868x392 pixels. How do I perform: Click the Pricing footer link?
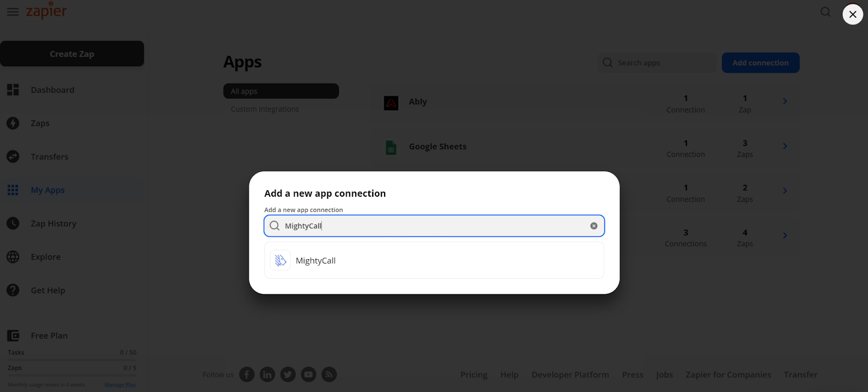tap(474, 375)
